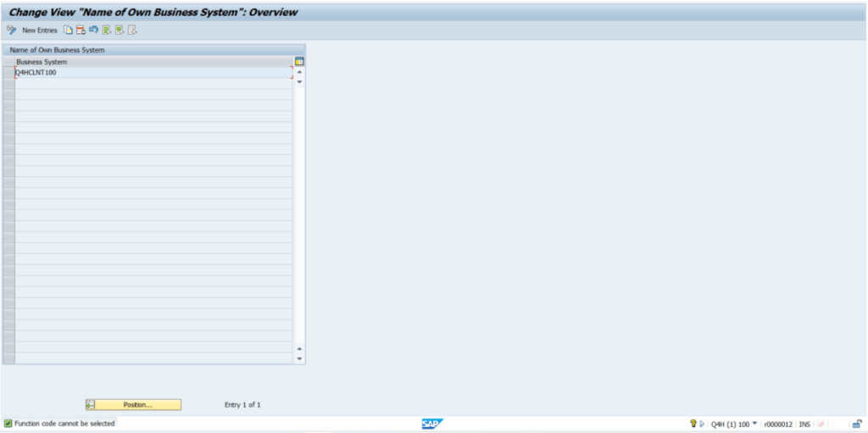
Task: Expand status bar with triangle arrow
Action: coord(702,423)
